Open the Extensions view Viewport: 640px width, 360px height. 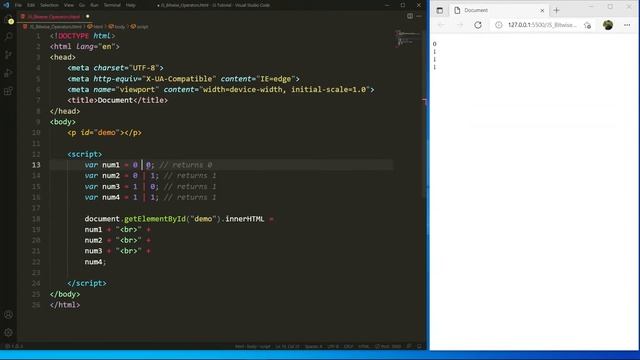[9, 91]
